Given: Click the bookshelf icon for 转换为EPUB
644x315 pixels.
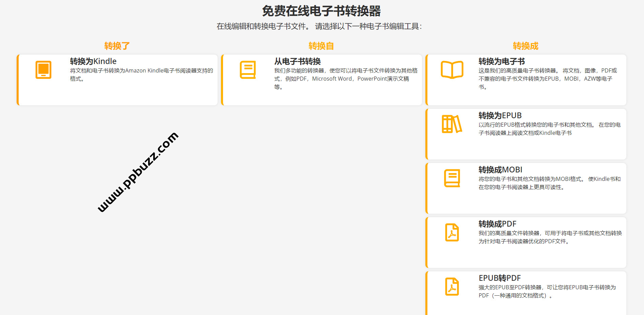Looking at the screenshot, I should pos(452,124).
